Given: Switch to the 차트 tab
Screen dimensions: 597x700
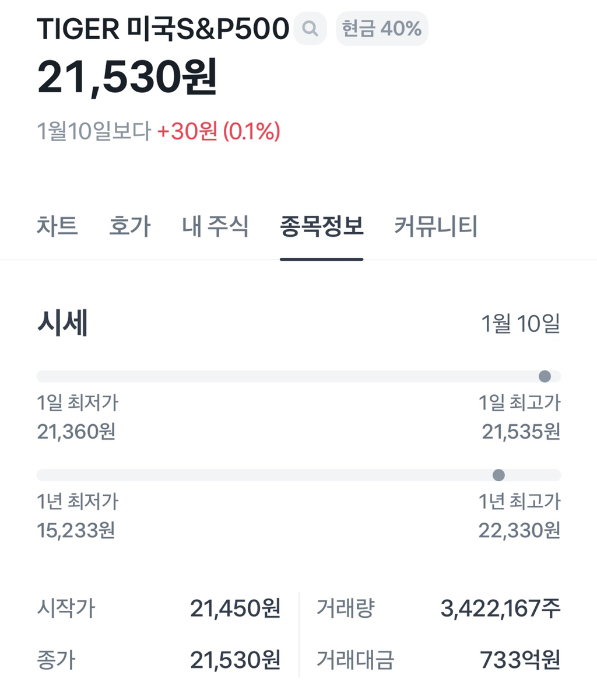Looking at the screenshot, I should click(x=57, y=228).
